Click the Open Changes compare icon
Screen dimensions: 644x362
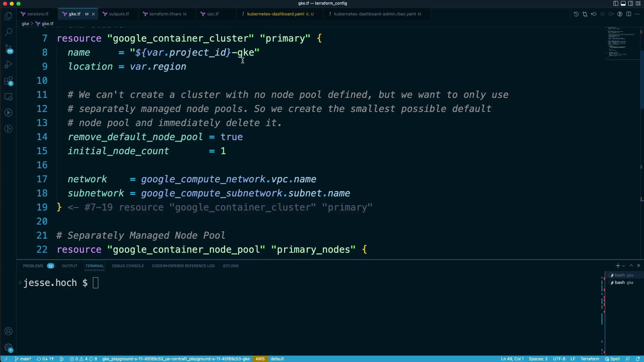click(x=585, y=14)
